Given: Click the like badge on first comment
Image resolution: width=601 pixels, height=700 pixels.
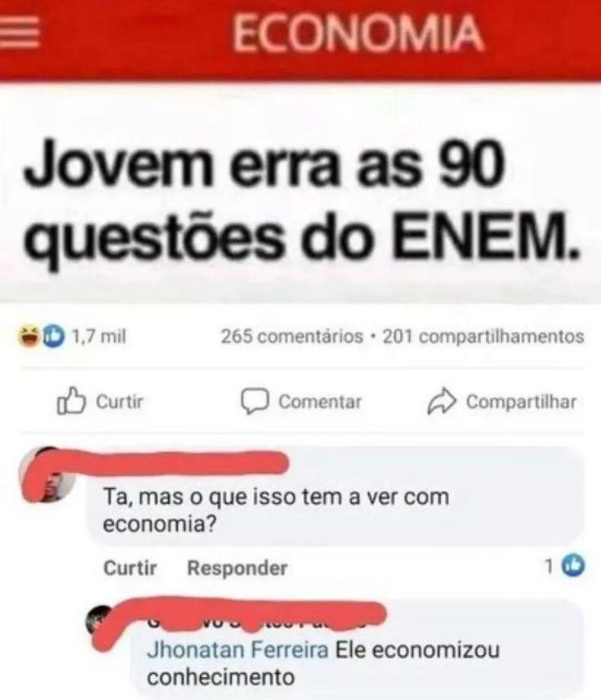Looking at the screenshot, I should tap(573, 566).
